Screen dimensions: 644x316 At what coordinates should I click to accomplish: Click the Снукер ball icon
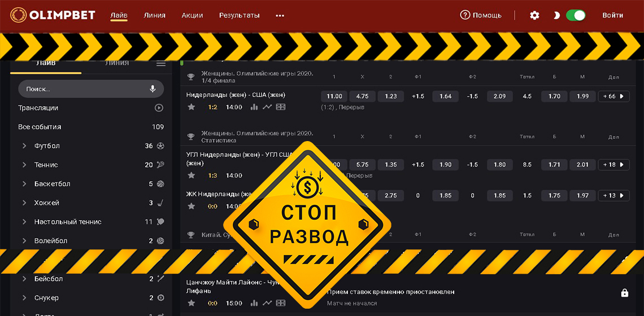pos(160,297)
